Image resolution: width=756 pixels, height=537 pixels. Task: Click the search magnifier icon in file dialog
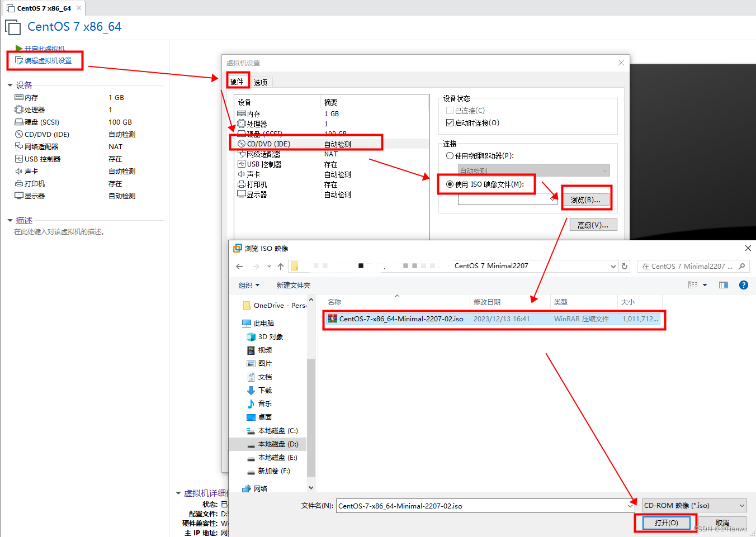tap(741, 267)
